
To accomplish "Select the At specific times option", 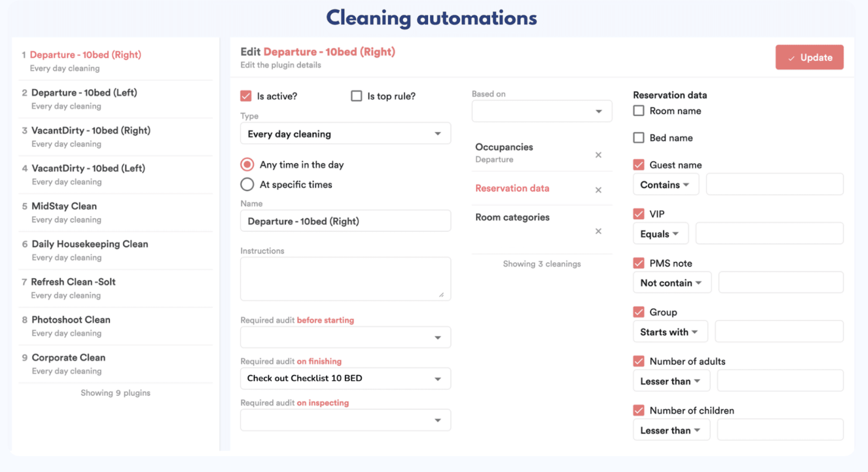I will tap(247, 184).
